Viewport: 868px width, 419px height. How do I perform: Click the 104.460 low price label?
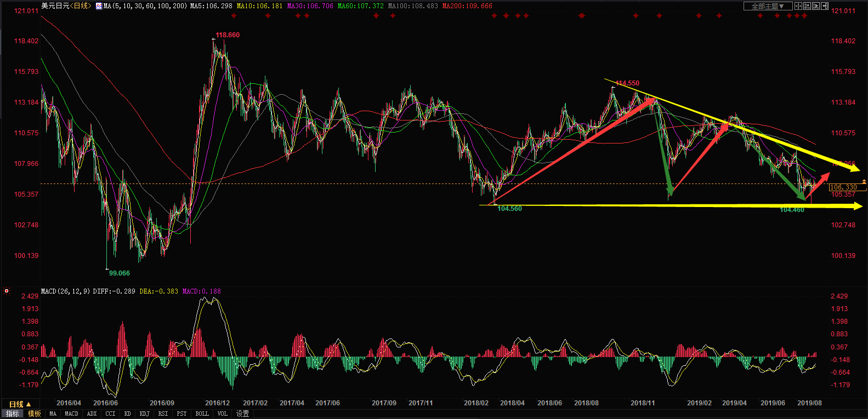[x=792, y=210]
